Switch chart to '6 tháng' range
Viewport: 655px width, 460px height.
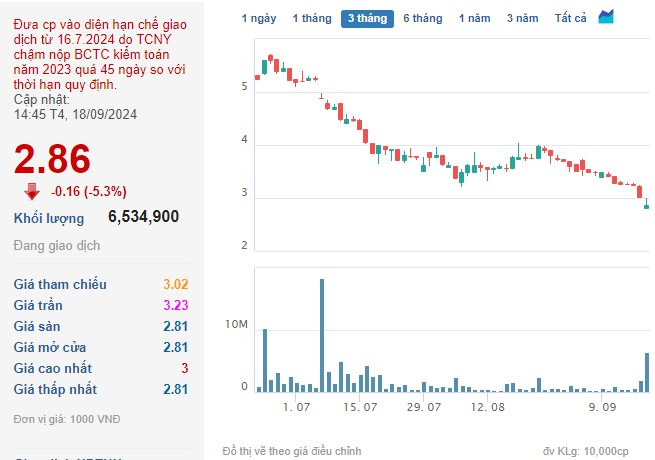[423, 18]
